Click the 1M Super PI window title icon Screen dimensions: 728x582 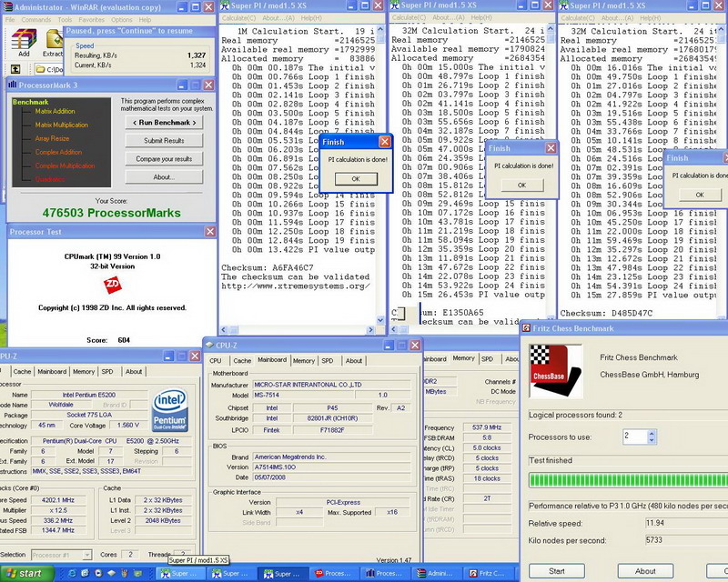point(225,6)
